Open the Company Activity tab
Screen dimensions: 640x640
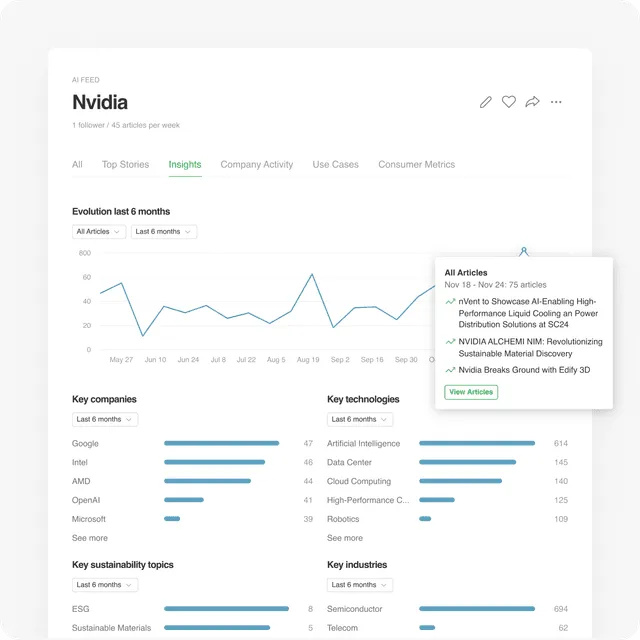pos(257,164)
